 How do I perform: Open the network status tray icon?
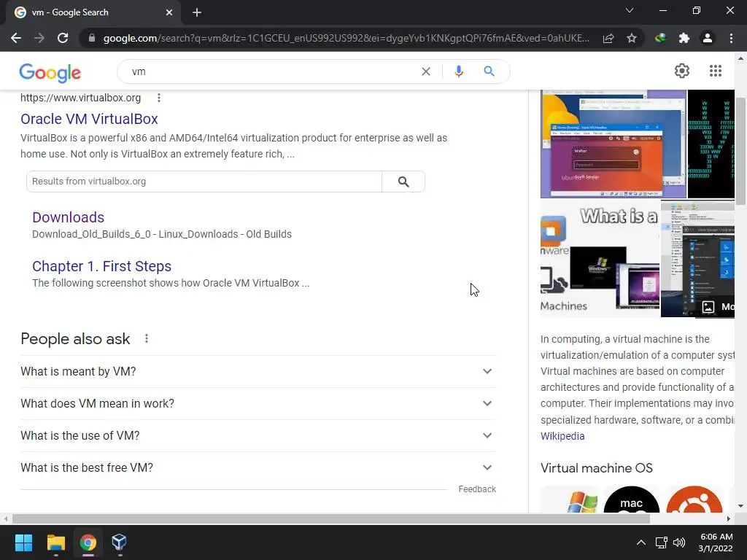(661, 542)
